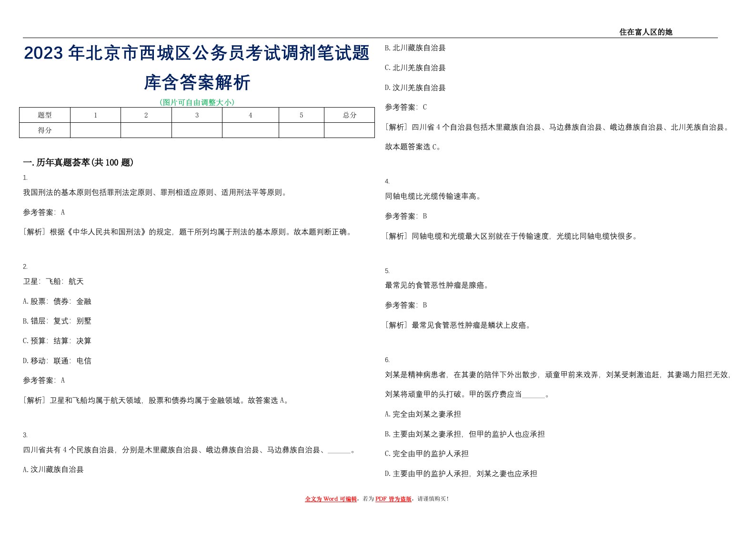Select option 'D.主要由甲的监护人承担'
This screenshot has width=756, height=534.
tap(461, 474)
